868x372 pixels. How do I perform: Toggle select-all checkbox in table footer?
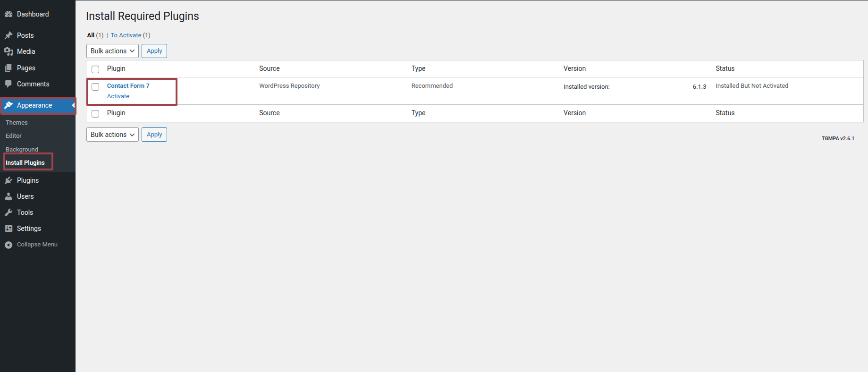pos(95,114)
